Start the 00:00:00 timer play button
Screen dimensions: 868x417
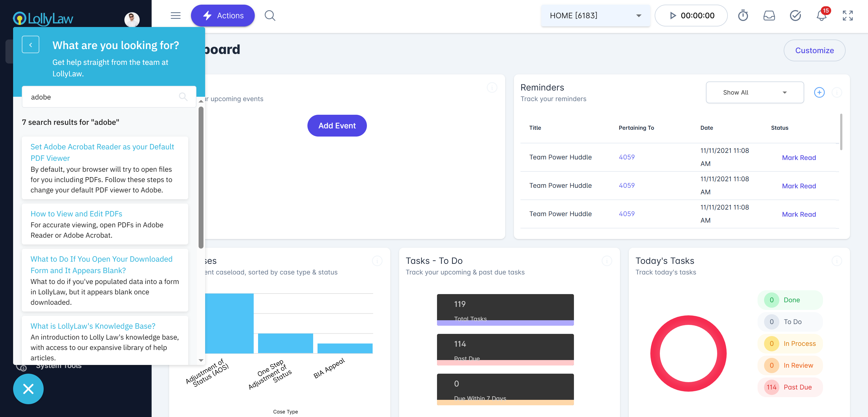click(673, 16)
